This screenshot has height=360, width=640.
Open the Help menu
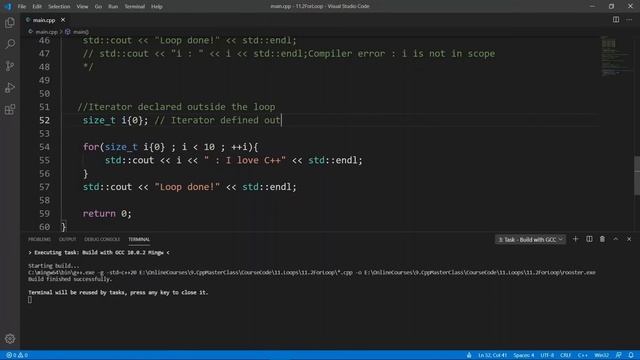point(157,7)
